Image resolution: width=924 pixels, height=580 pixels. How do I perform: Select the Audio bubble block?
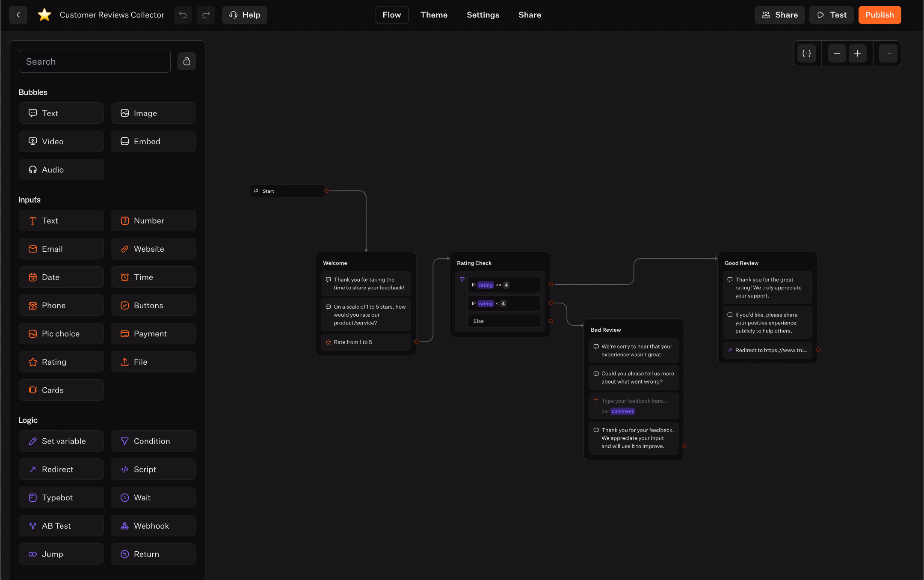point(61,170)
